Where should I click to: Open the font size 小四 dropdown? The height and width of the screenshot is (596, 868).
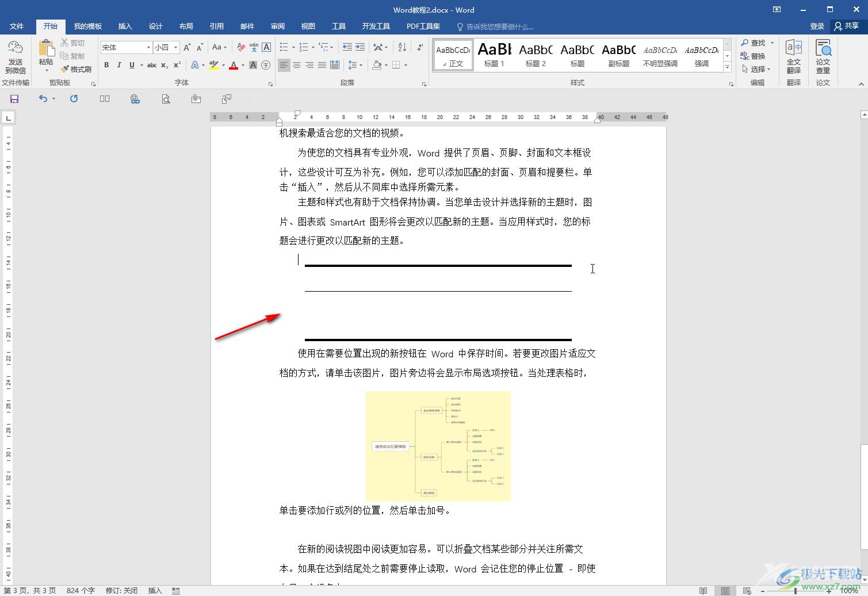point(176,48)
